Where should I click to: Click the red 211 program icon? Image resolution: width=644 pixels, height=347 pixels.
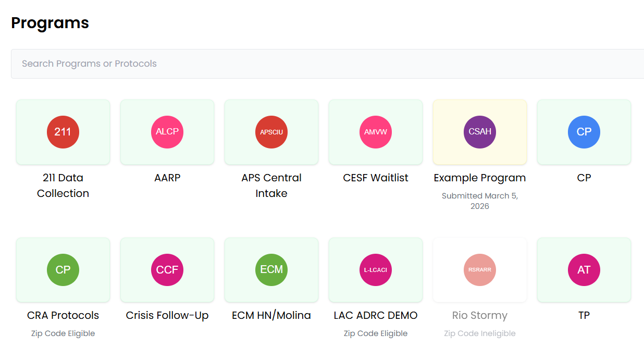pos(63,132)
